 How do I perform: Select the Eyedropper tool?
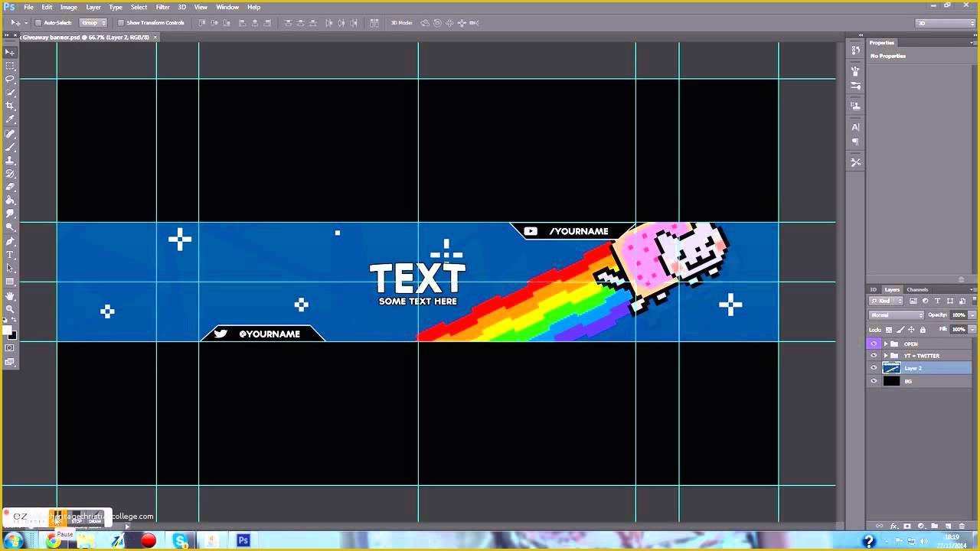point(10,119)
